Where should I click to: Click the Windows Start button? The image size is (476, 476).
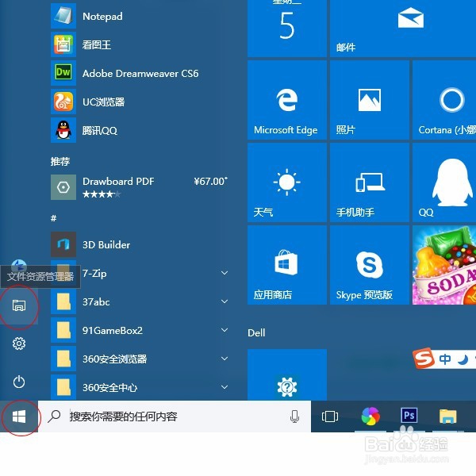pos(19,416)
